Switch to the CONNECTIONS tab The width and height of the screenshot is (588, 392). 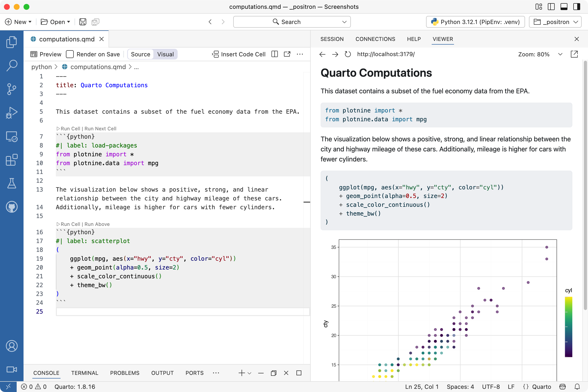(375, 39)
